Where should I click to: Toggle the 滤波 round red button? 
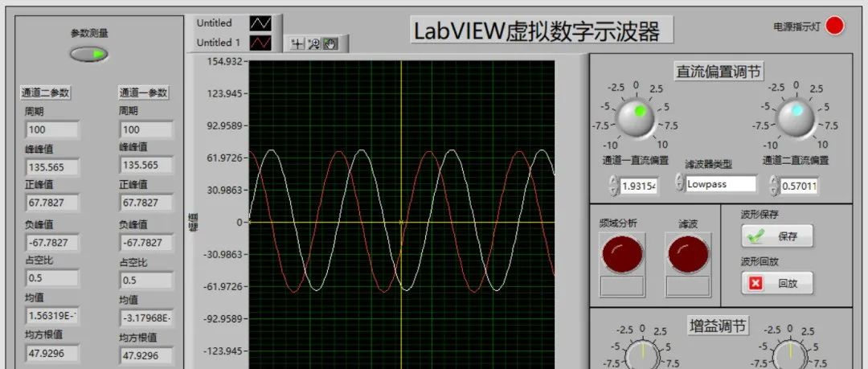click(x=688, y=254)
